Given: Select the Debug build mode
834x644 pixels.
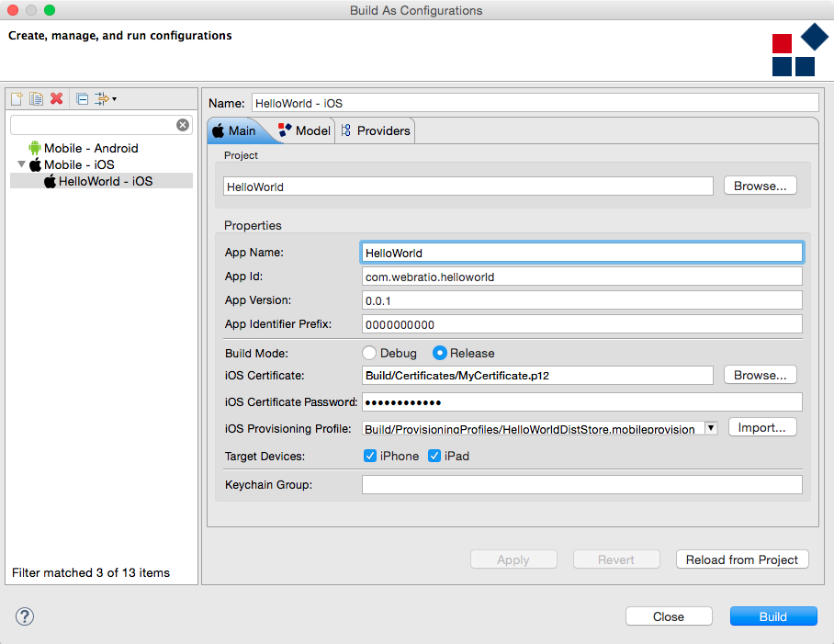Looking at the screenshot, I should (x=369, y=353).
